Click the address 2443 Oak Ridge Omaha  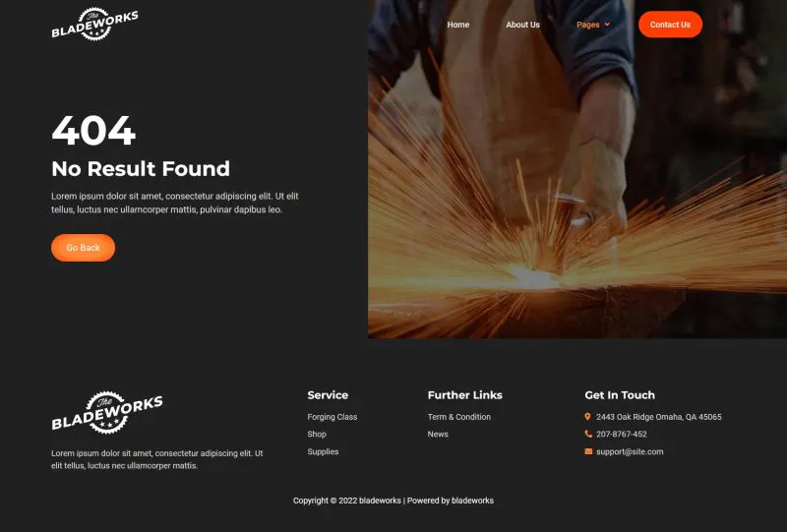(658, 417)
